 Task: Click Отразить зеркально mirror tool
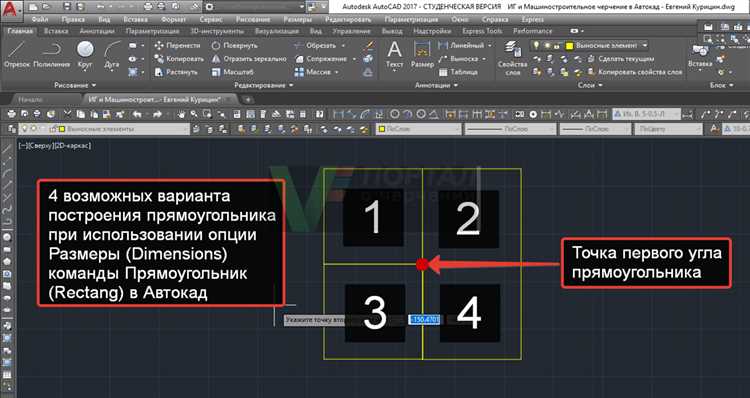coord(249,59)
